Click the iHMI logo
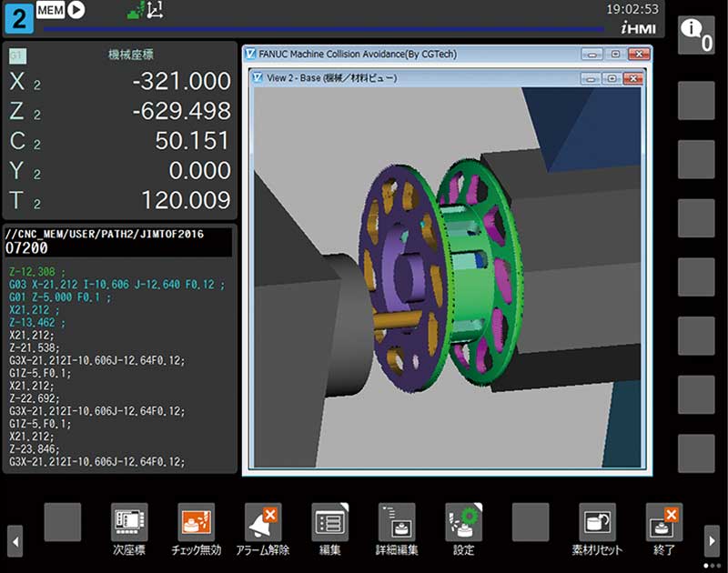 pyautogui.click(x=640, y=29)
